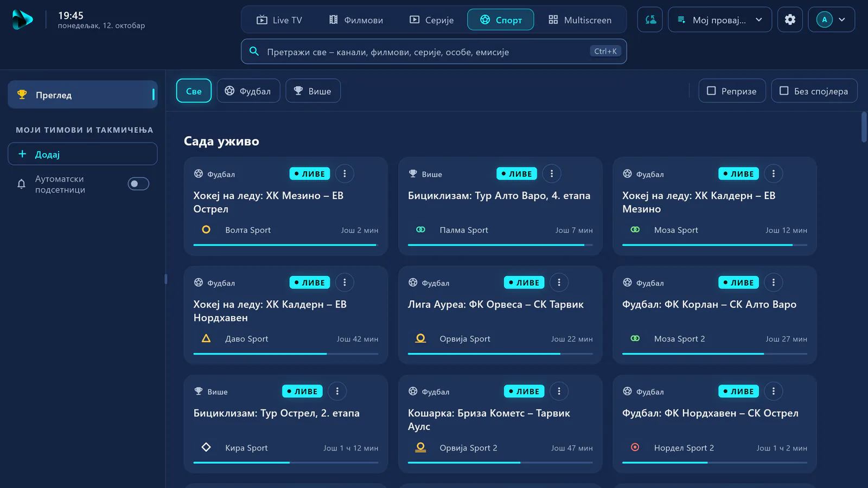Click the Додај button
Image resolution: width=868 pixels, height=488 pixels.
(x=82, y=154)
